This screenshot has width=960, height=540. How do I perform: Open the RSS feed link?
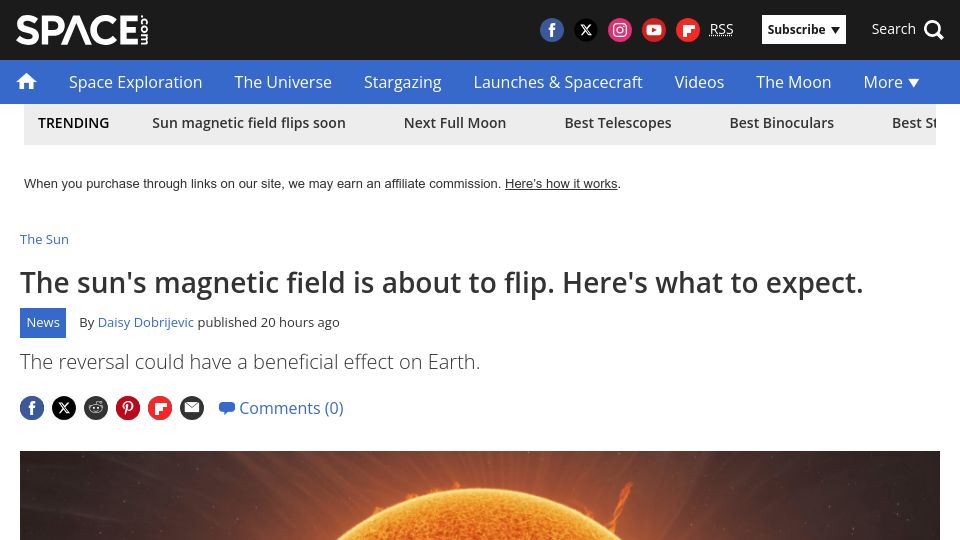(721, 29)
